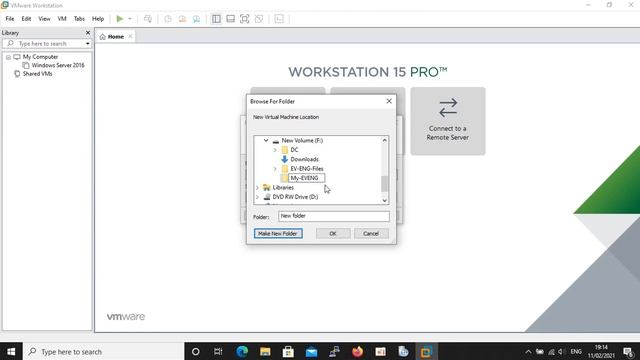Close the Browse For Folder dialog
This screenshot has width=640, height=360.
point(389,101)
